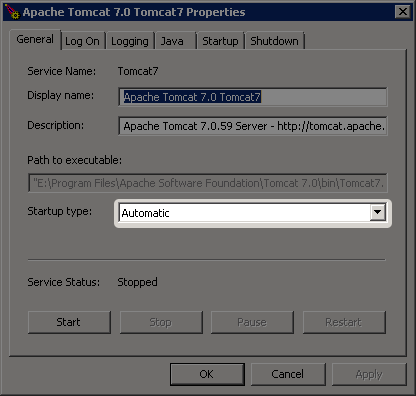Viewport: 416px width, 396px height.
Task: Click the Display name text field
Action: click(253, 97)
